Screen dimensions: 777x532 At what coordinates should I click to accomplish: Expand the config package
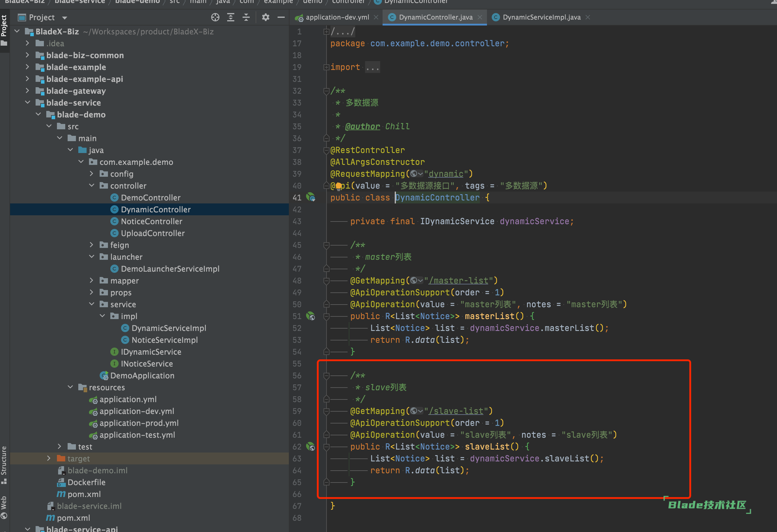click(x=92, y=173)
